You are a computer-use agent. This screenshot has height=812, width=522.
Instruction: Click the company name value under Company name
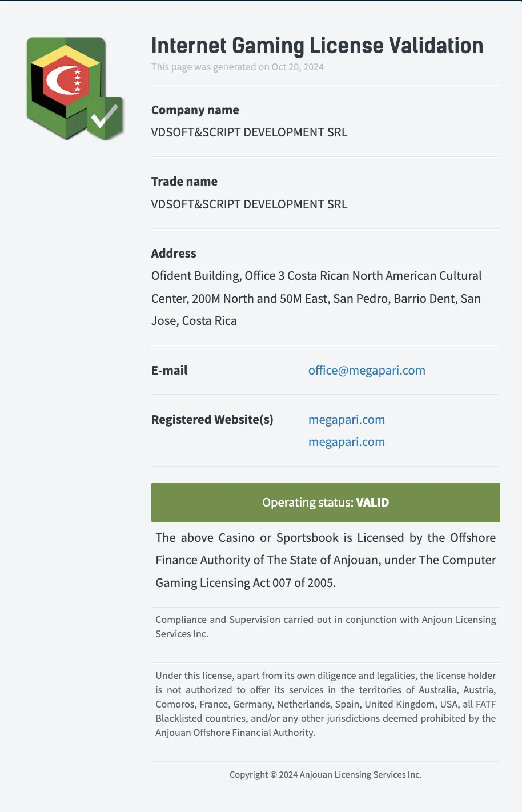pos(249,132)
